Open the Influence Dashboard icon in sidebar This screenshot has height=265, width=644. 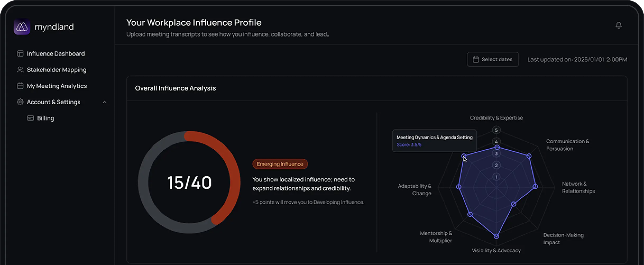(20, 53)
